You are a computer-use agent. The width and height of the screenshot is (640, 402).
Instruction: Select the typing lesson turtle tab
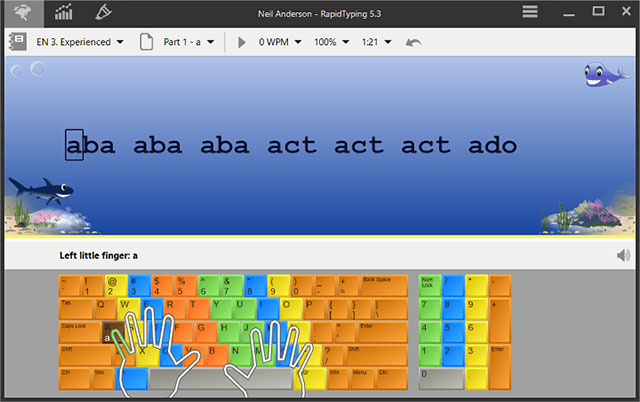pyautogui.click(x=23, y=13)
